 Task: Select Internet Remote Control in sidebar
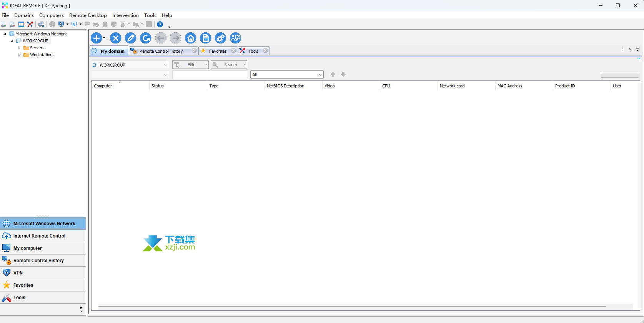click(x=43, y=236)
